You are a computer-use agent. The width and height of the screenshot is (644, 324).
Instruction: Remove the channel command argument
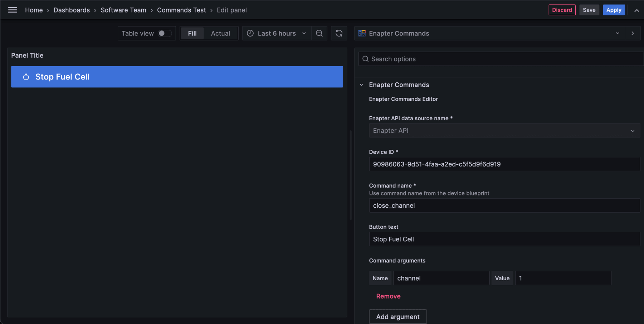(388, 296)
